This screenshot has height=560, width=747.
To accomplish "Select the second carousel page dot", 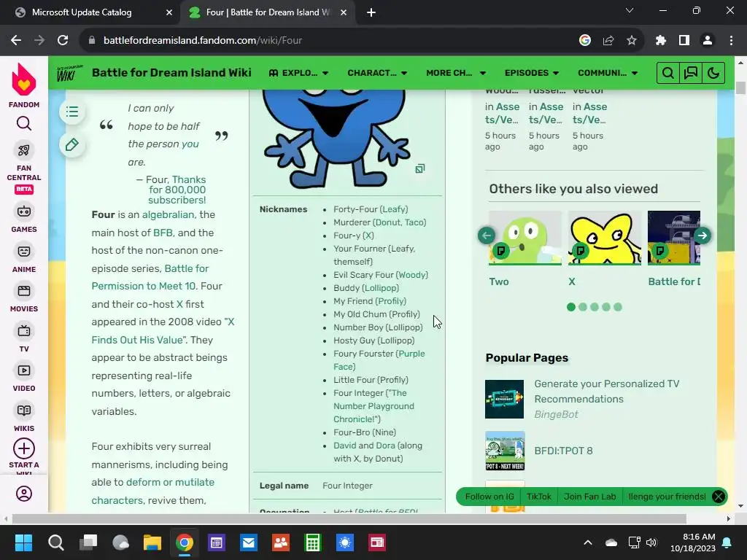I will 583,307.
